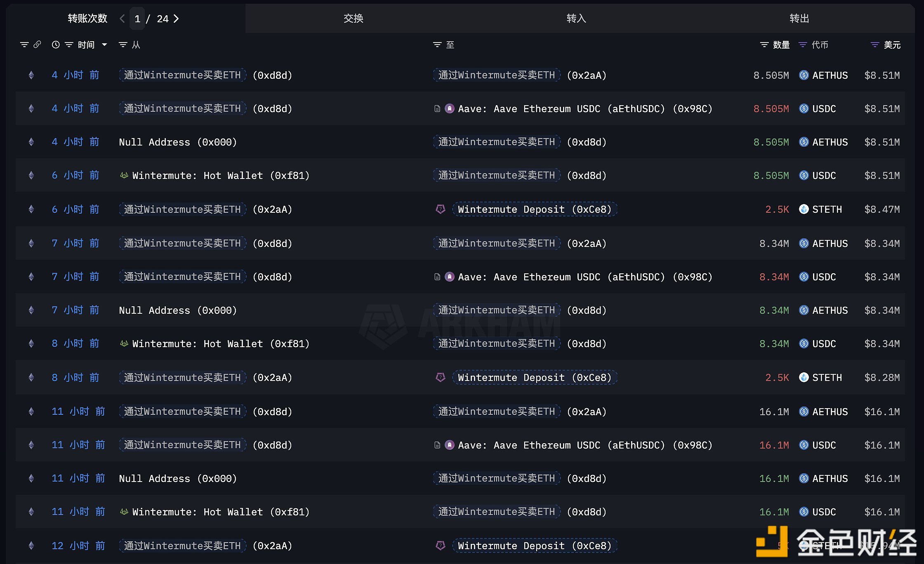924x564 pixels.
Task: Click the Wintermute icon beside the 6-hour Hot Wallet row
Action: [x=124, y=176]
